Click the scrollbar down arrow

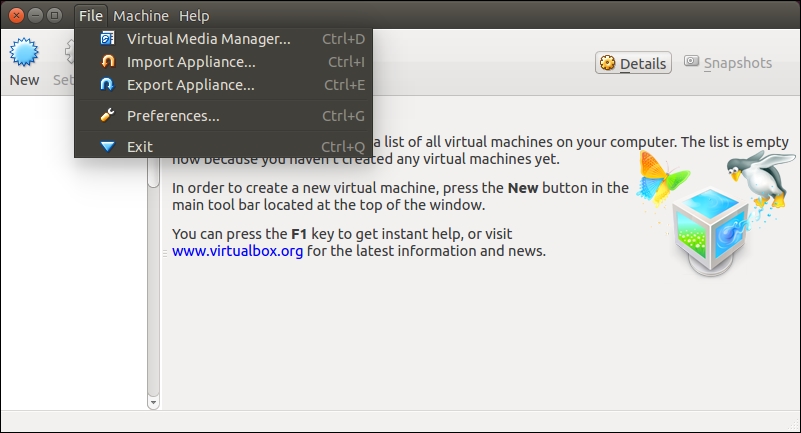click(153, 402)
